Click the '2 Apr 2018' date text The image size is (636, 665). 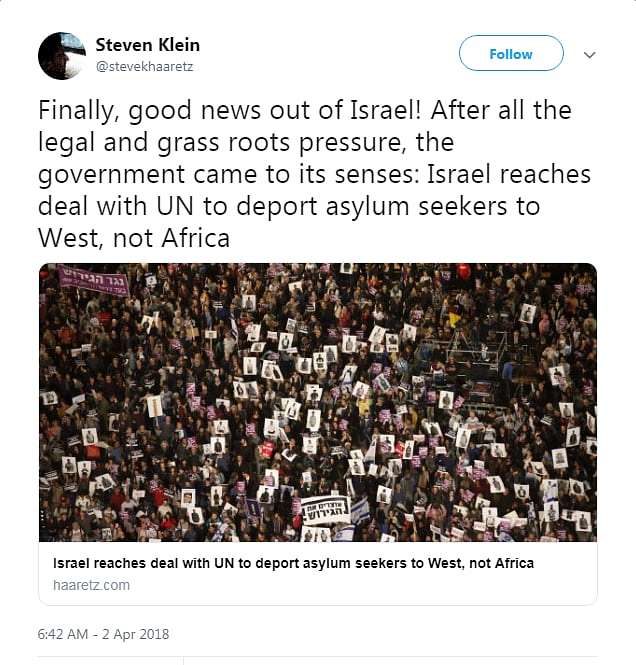[x=136, y=634]
